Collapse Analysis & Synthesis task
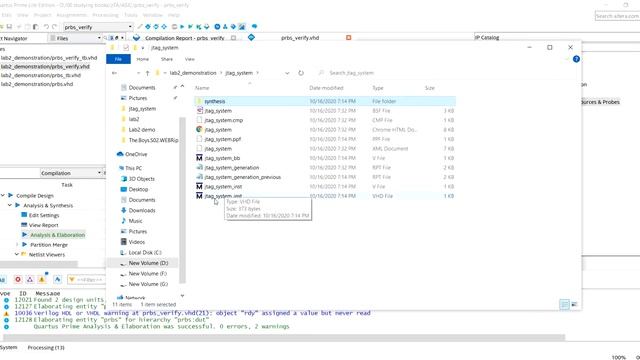This screenshot has height=360, width=640. [x=10, y=205]
